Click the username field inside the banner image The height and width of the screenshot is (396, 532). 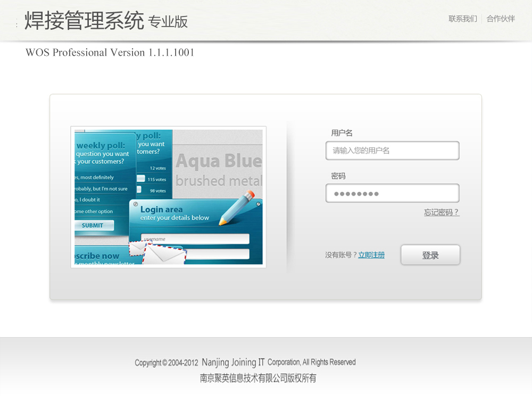[195, 239]
